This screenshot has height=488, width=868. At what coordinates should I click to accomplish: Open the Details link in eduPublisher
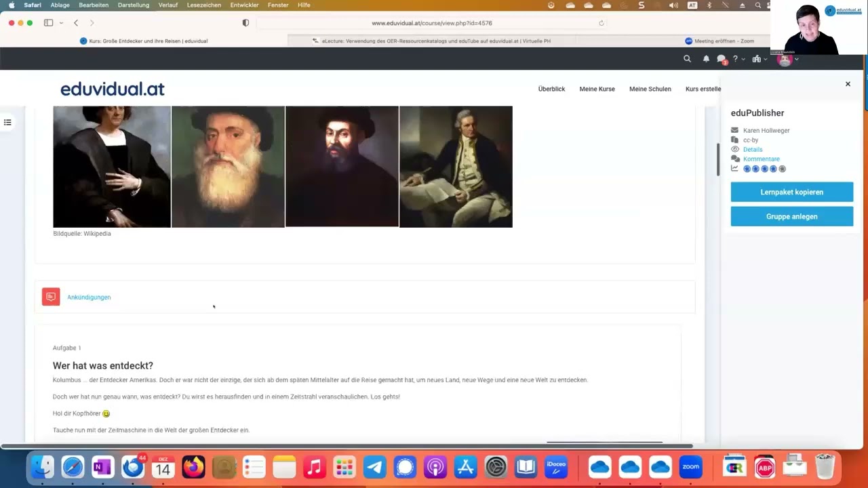coord(753,150)
